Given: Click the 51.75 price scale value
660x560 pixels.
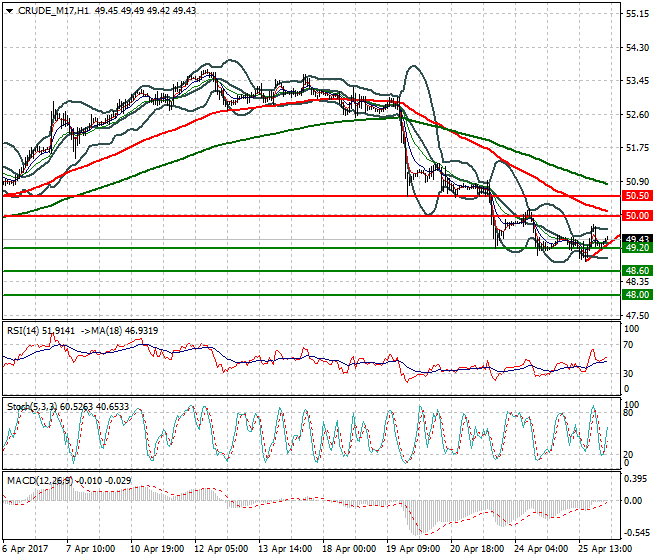Looking at the screenshot, I should point(637,148).
